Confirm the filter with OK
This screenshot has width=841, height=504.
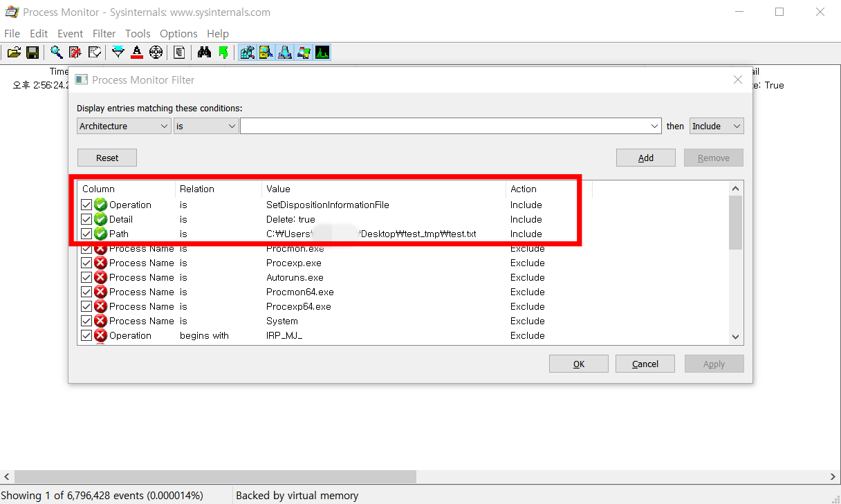click(x=579, y=364)
